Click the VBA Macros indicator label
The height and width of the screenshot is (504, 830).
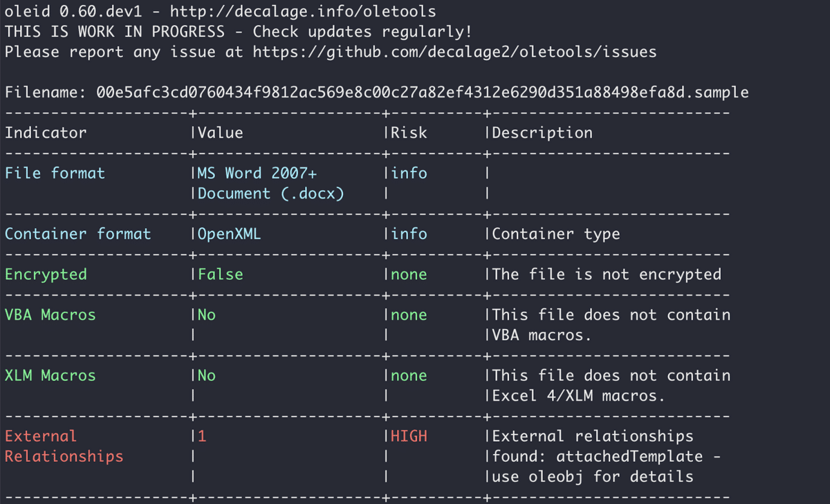(50, 315)
